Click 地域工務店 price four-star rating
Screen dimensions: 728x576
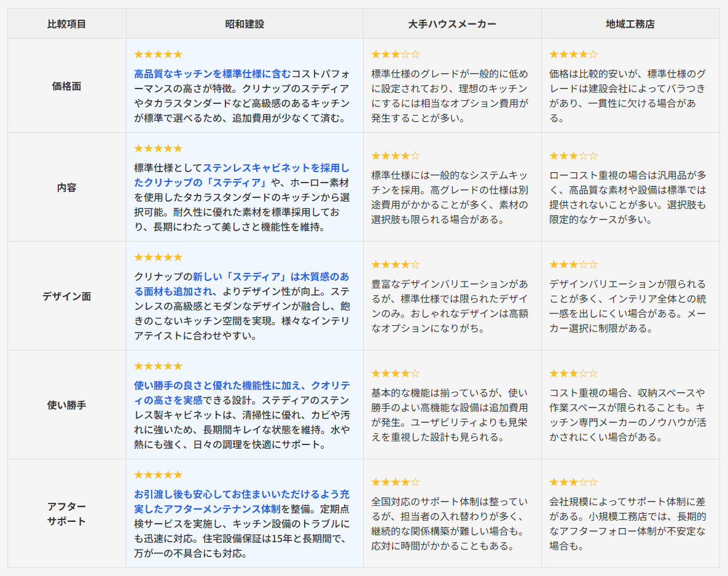coord(573,55)
